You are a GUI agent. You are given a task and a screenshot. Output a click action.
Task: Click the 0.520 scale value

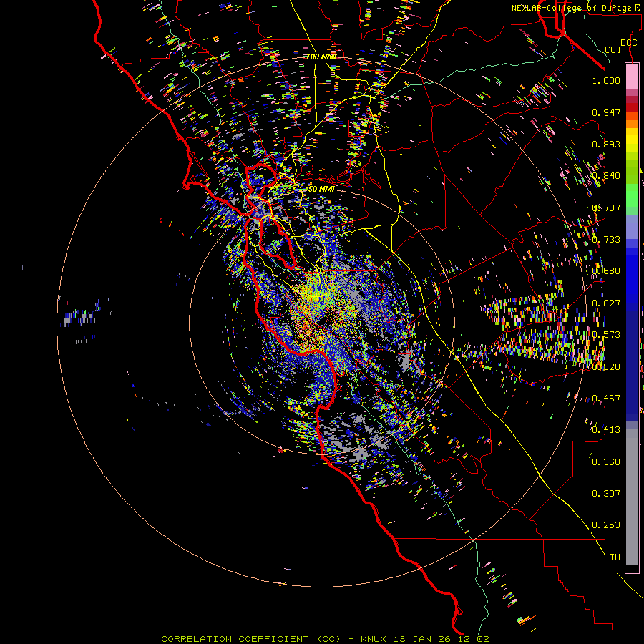pyautogui.click(x=606, y=367)
